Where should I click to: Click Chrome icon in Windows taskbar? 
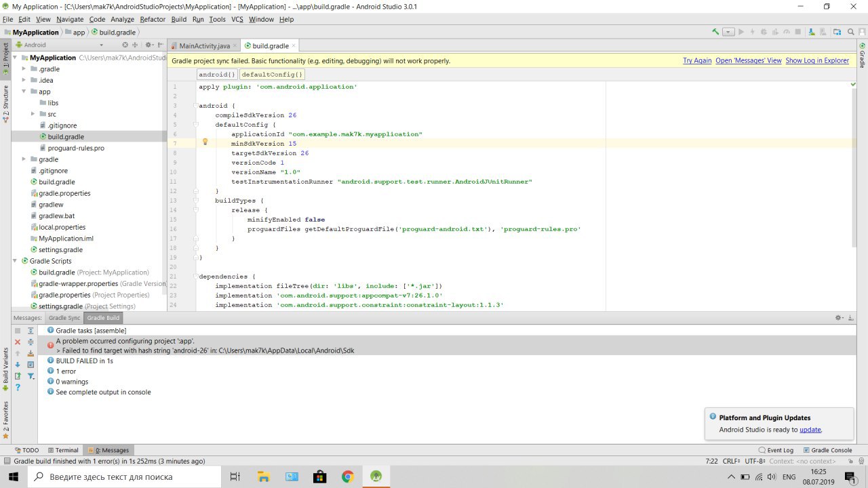tap(348, 476)
